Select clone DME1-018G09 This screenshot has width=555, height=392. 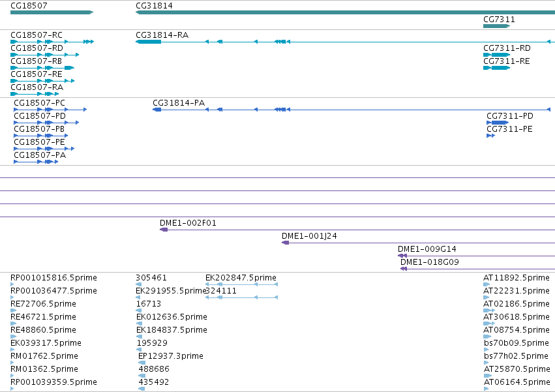(430, 262)
